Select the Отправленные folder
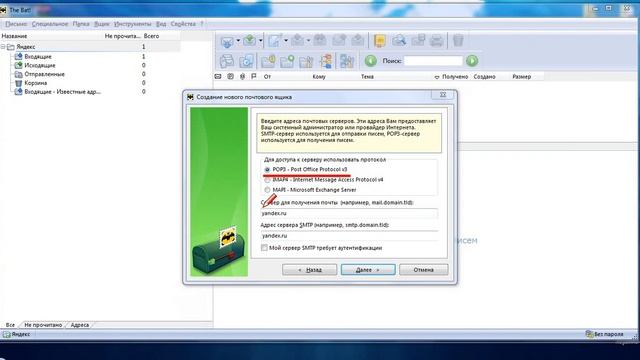Viewport: 640px width, 360px height. (x=44, y=74)
